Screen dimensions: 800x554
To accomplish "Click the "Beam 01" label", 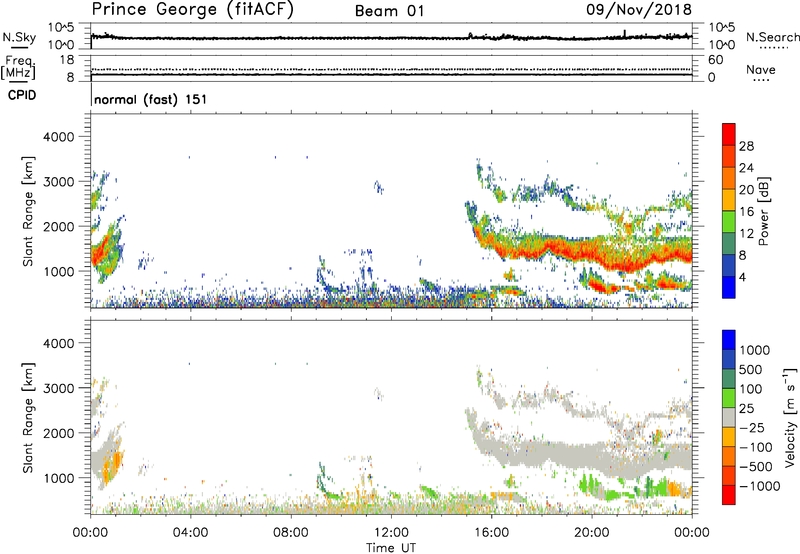I will [389, 11].
